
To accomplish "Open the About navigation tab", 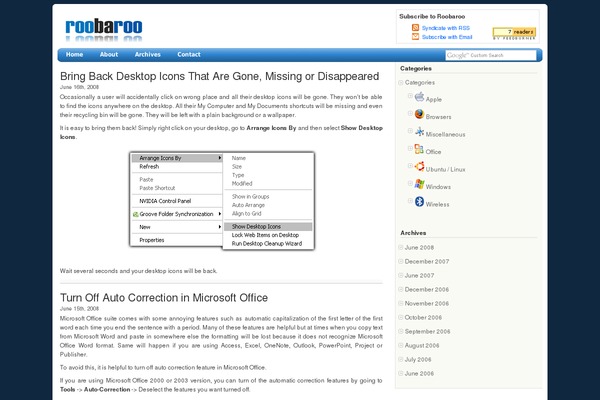I will point(109,54).
